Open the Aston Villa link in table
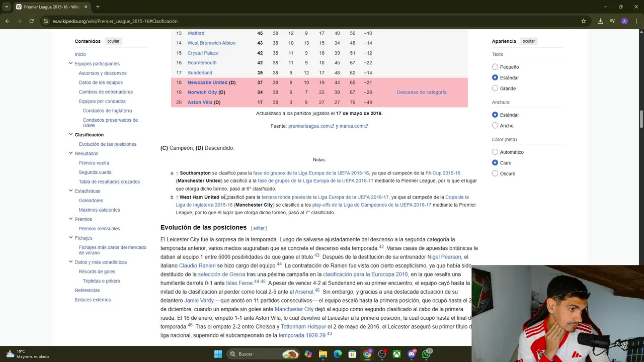644x362 pixels. click(200, 102)
